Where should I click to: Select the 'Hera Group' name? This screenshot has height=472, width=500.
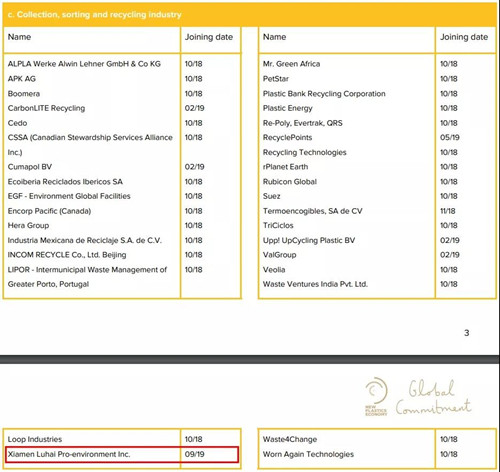[28, 226]
